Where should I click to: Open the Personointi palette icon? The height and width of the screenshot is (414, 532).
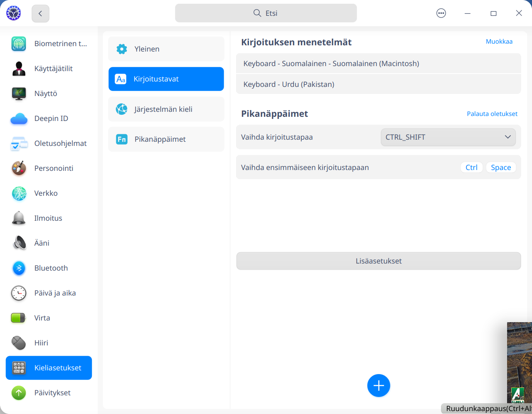pos(19,168)
